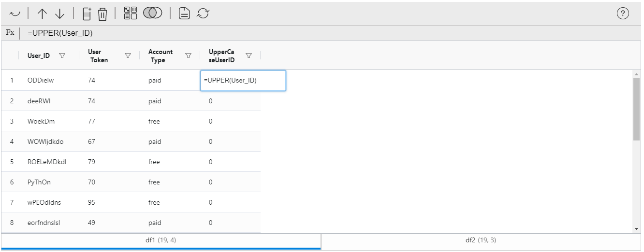This screenshot has width=644, height=252.
Task: Open the User_ID column filter
Action: tap(62, 56)
